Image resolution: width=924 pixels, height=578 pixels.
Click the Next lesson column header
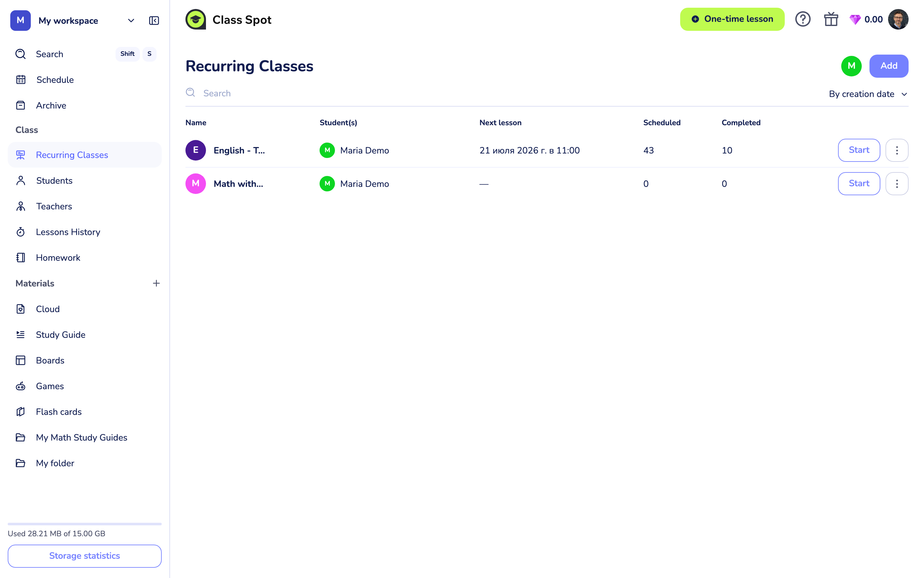[500, 123]
